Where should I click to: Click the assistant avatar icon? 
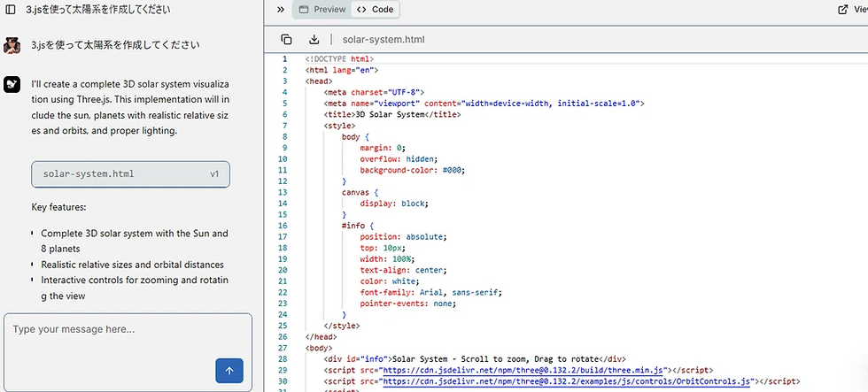coord(12,84)
